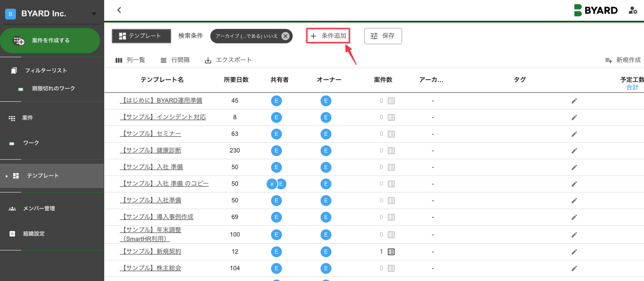Open the 【サンプル】健康診断 template link
Screen dimensions: 644x281
pos(151,150)
